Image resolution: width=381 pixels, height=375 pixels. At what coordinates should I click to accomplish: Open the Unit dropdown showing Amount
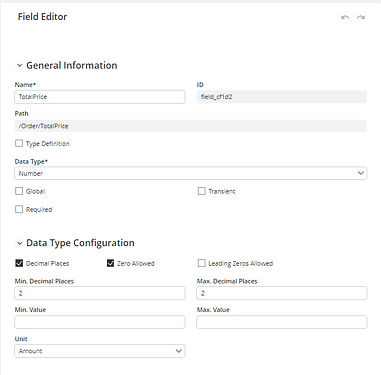(x=100, y=351)
